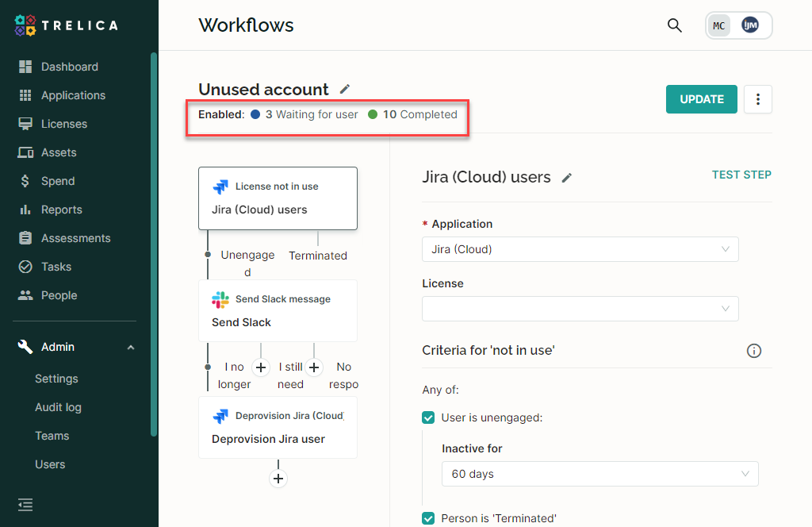812x527 pixels.
Task: Open Assets page
Action: 59,152
